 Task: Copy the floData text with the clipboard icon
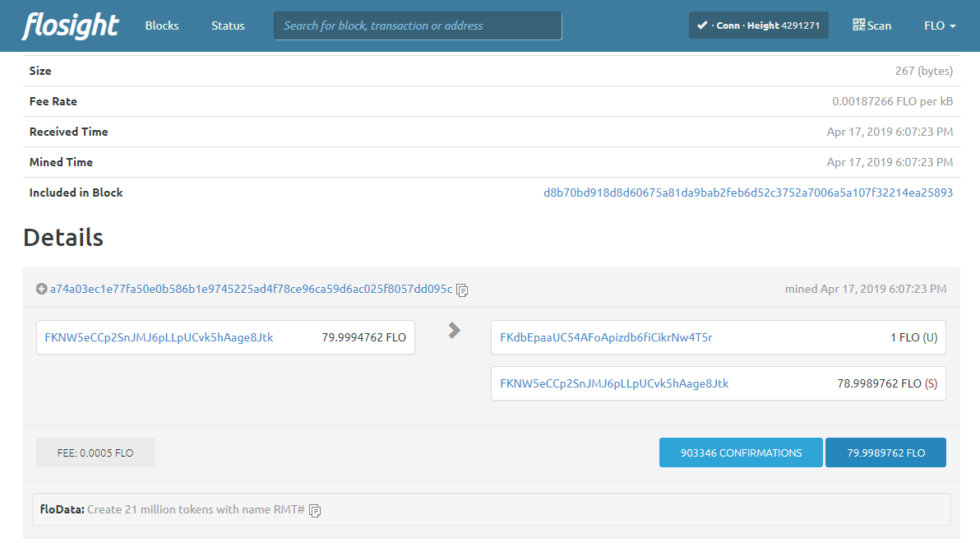tap(315, 510)
